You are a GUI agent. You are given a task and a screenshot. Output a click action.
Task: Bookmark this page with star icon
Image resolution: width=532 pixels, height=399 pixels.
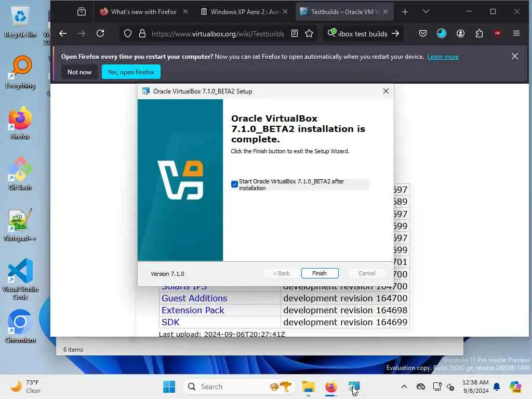(x=309, y=34)
